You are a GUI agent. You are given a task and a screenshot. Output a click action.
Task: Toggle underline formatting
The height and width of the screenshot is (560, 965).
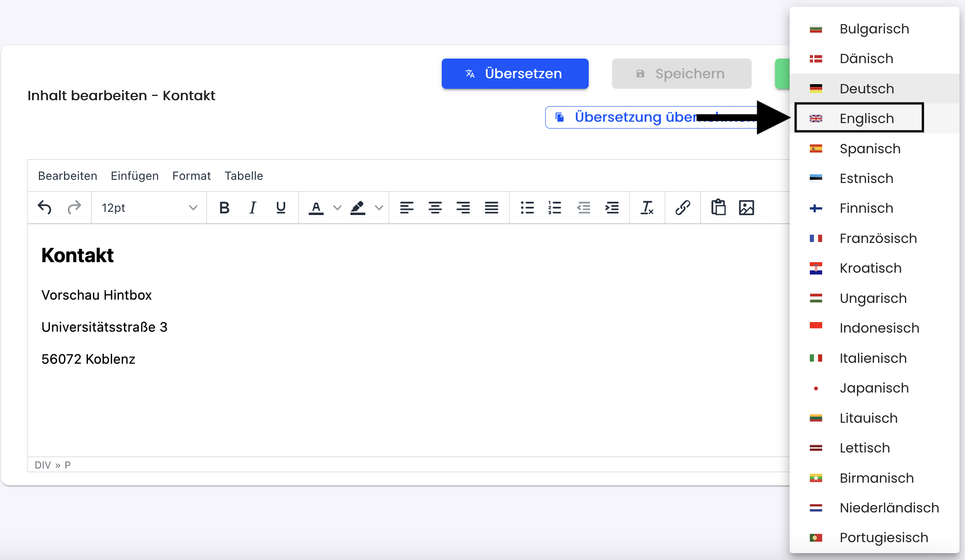pyautogui.click(x=281, y=208)
